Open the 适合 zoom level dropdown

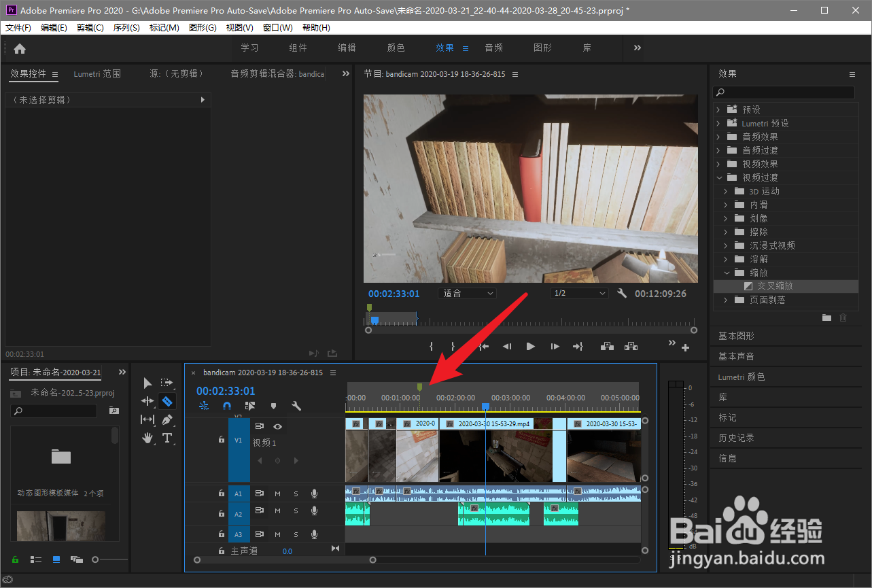pyautogui.click(x=468, y=294)
